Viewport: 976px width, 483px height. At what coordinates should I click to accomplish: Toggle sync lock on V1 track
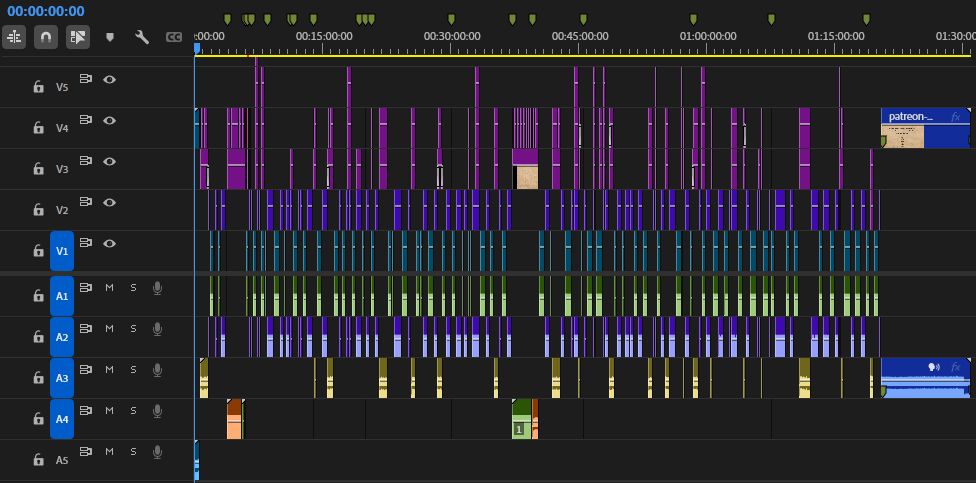(86, 243)
